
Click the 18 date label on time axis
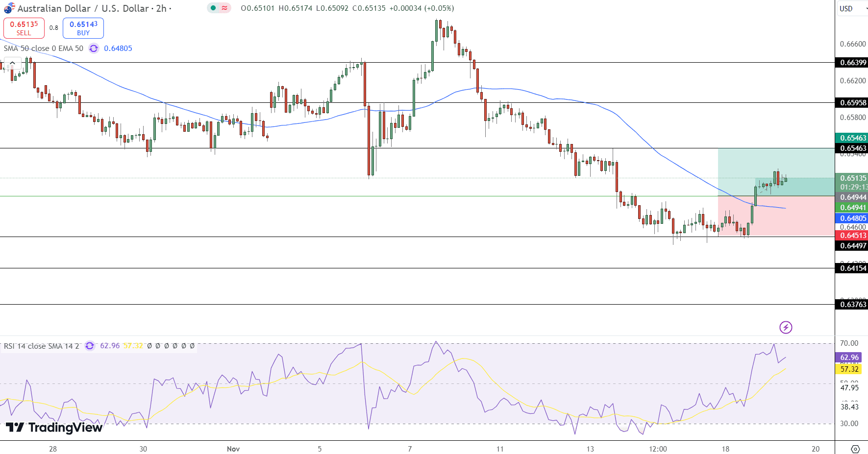tap(725, 449)
